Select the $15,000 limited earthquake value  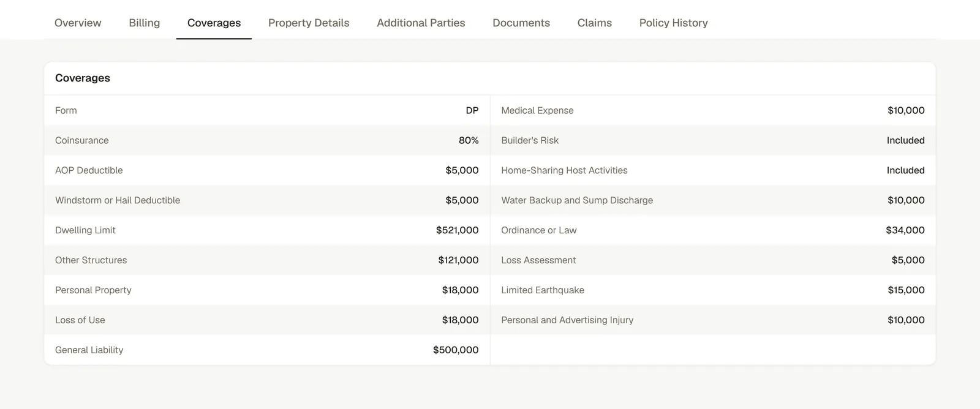pos(906,290)
